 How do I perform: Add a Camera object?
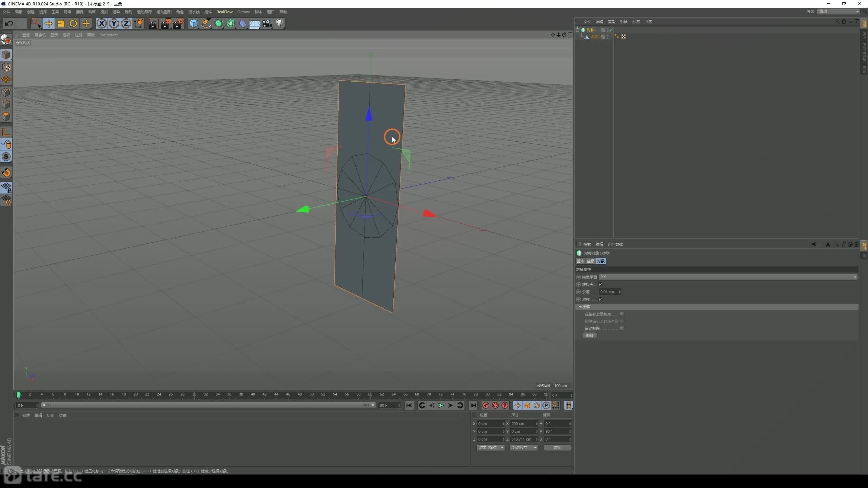[267, 23]
